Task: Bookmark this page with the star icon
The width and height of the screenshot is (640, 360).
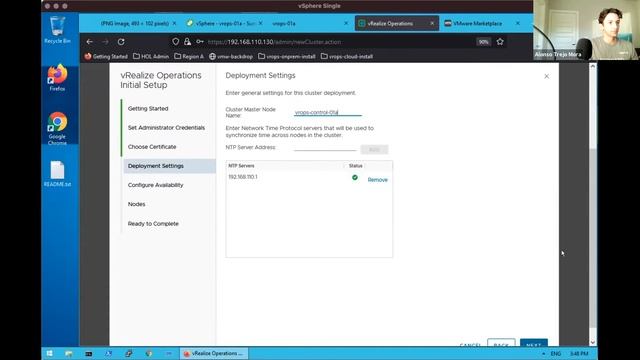Action: click(500, 42)
